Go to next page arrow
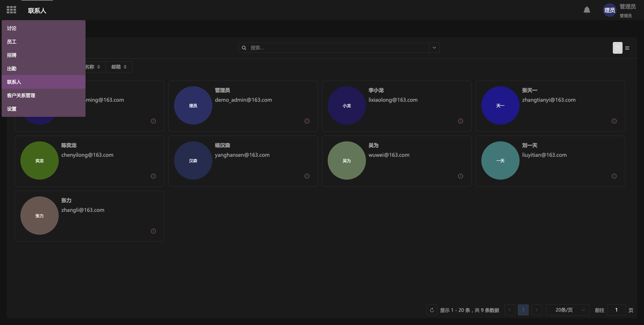The width and height of the screenshot is (644, 325). (537, 310)
